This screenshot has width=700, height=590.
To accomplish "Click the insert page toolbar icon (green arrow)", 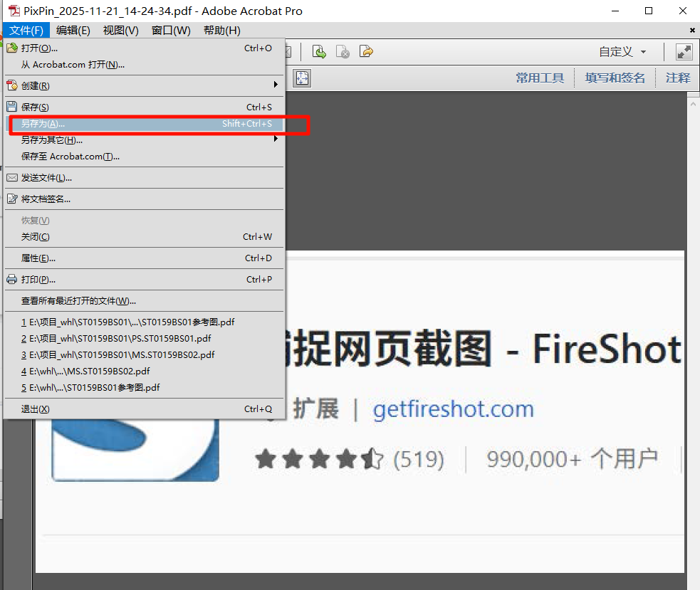I will [319, 52].
